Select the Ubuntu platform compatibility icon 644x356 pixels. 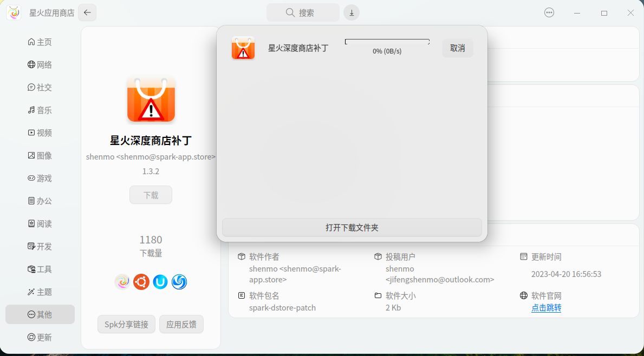141,282
